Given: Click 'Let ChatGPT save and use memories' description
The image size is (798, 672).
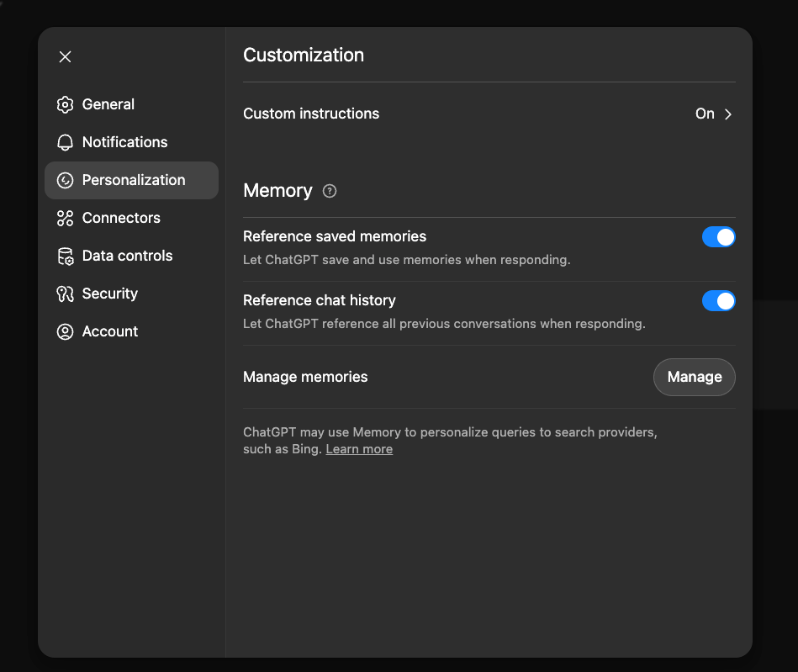Looking at the screenshot, I should click(407, 260).
